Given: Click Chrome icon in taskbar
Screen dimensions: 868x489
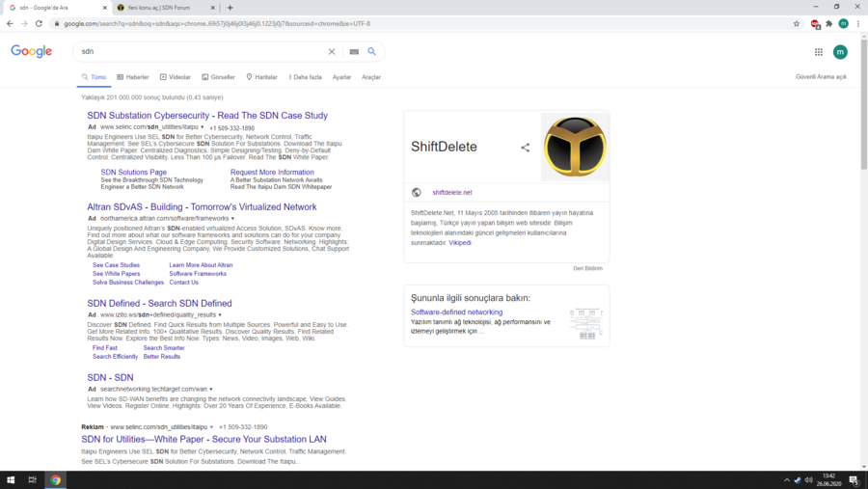Looking at the screenshot, I should click(x=55, y=480).
